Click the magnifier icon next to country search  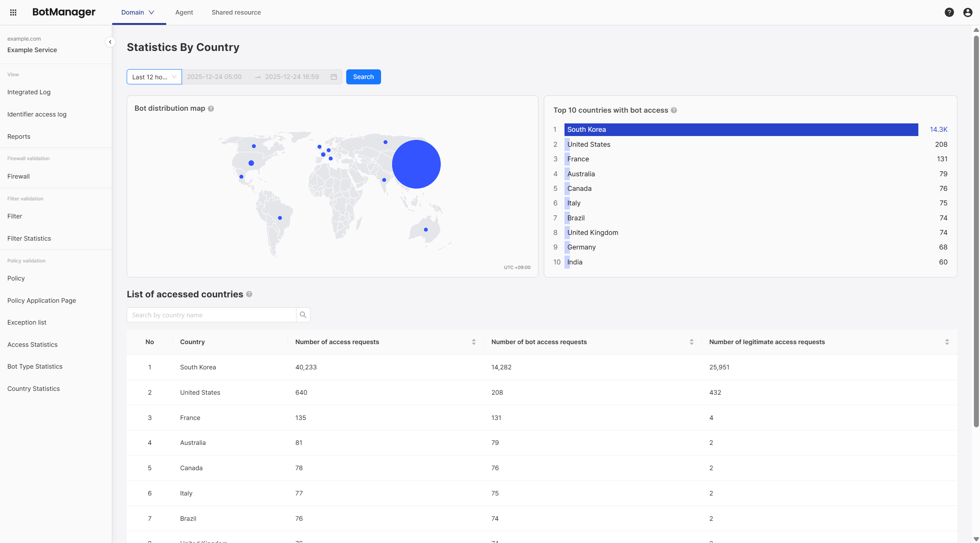click(303, 314)
